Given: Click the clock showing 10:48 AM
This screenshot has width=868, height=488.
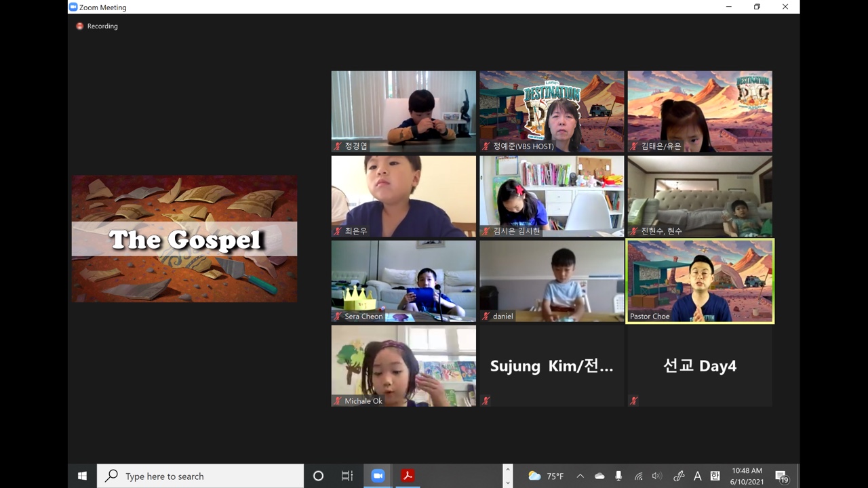Looking at the screenshot, I should 747,476.
